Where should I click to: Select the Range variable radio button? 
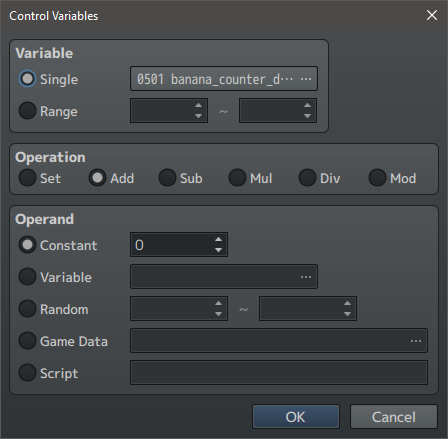[27, 110]
